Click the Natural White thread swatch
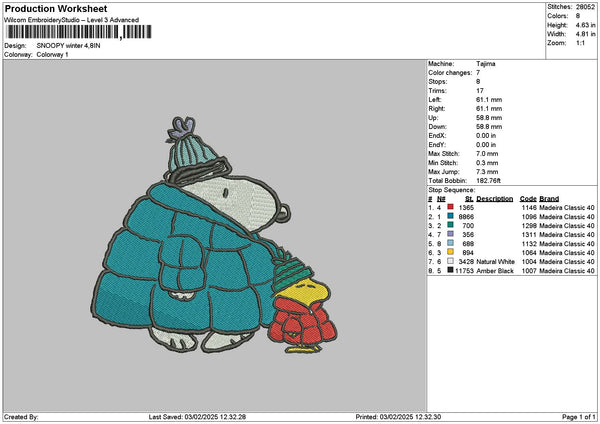 [450, 261]
